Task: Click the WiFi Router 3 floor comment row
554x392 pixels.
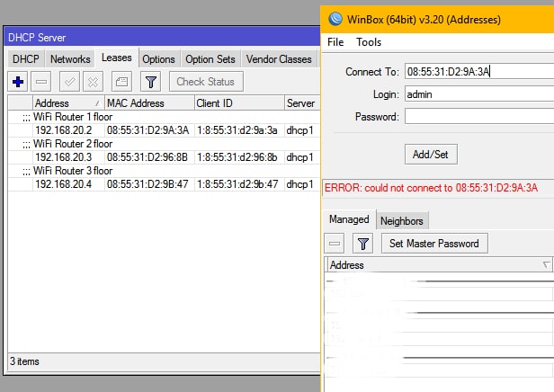Action: pyautogui.click(x=164, y=171)
